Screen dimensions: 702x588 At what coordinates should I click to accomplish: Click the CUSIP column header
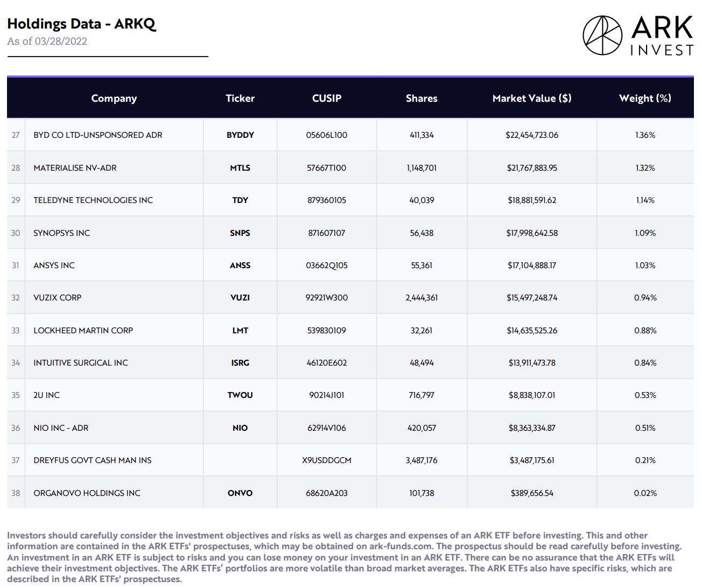tap(326, 98)
